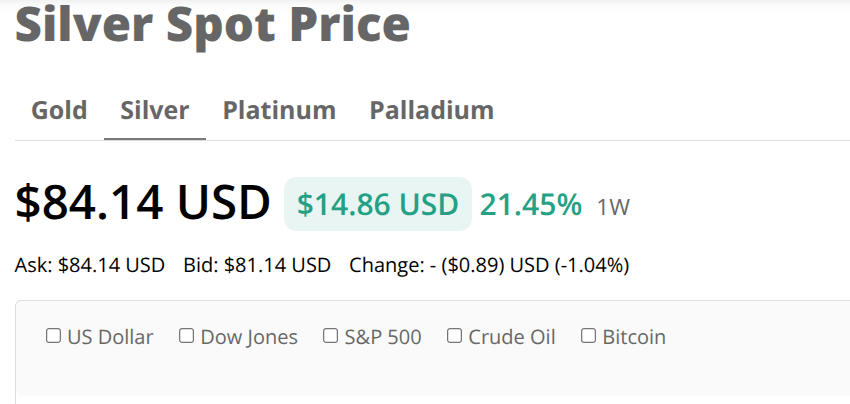Select the Silver tab
This screenshot has width=850, height=404.
[x=155, y=110]
